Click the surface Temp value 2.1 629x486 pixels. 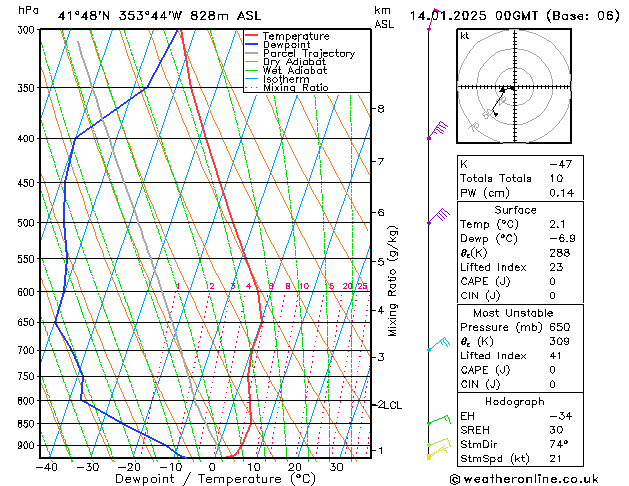pos(557,224)
